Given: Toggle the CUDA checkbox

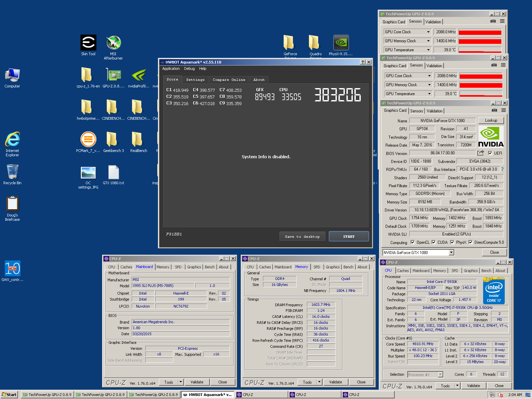Looking at the screenshot, I should pyautogui.click(x=434, y=242).
